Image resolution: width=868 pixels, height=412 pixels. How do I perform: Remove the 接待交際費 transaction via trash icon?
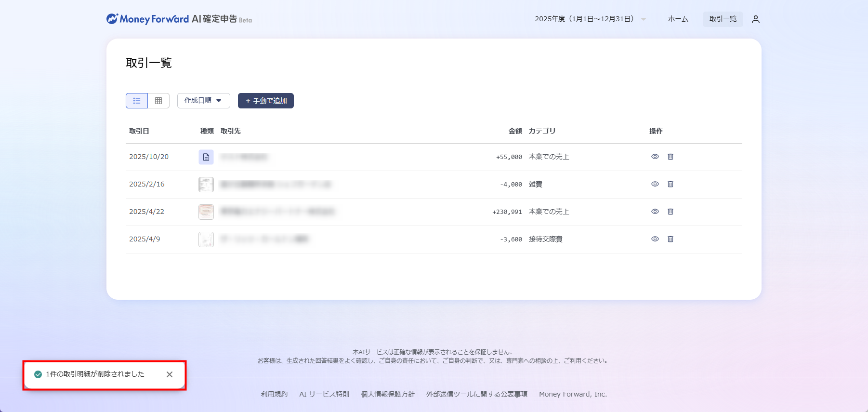click(x=670, y=239)
